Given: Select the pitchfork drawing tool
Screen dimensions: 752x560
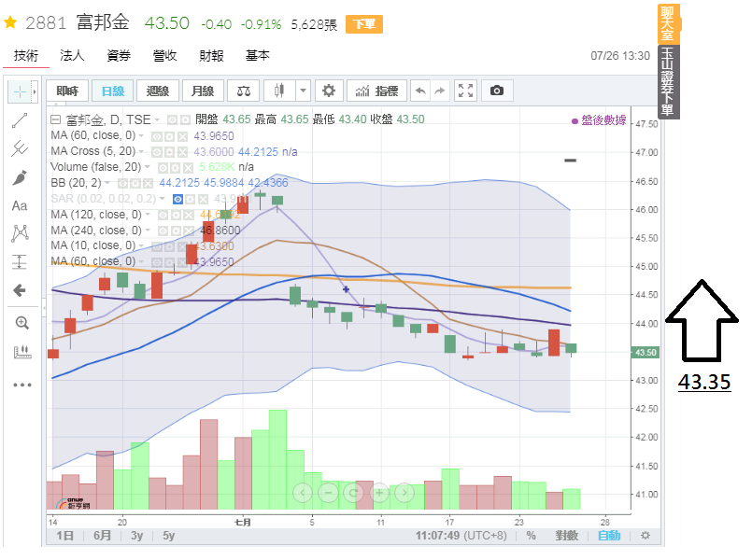Looking at the screenshot, I should coord(20,148).
